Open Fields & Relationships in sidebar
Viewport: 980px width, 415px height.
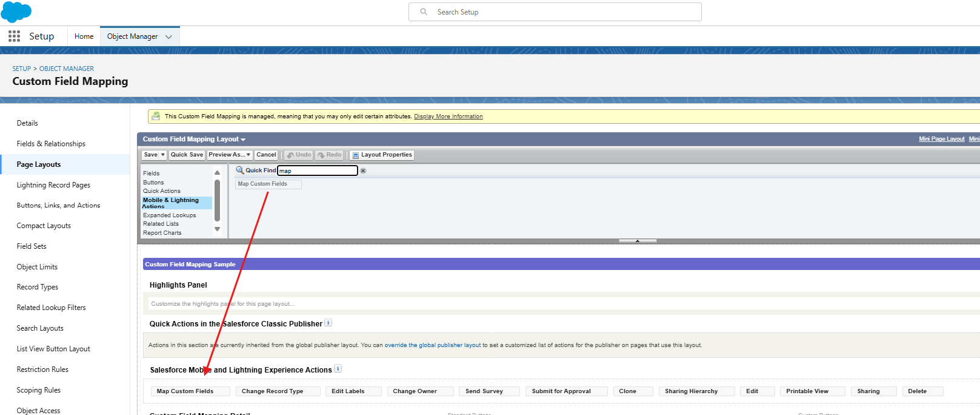click(x=51, y=144)
